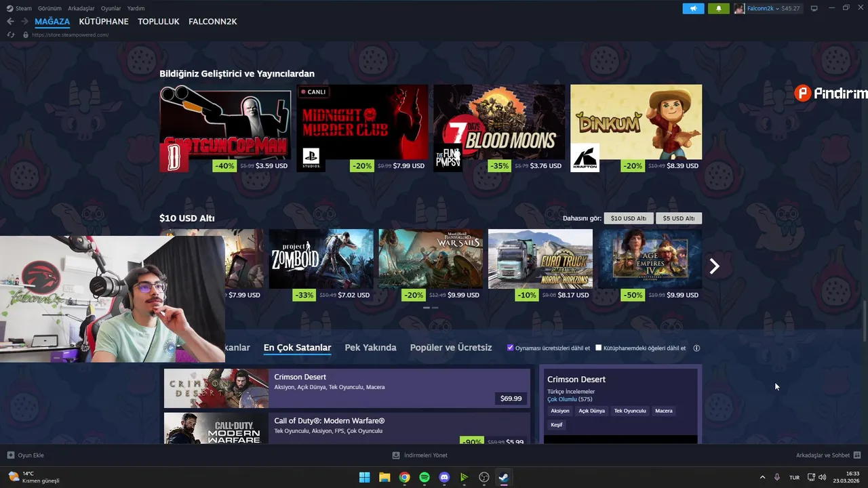This screenshot has width=868, height=488.
Task: Select the Pek Yakında tab
Action: pyautogui.click(x=370, y=348)
